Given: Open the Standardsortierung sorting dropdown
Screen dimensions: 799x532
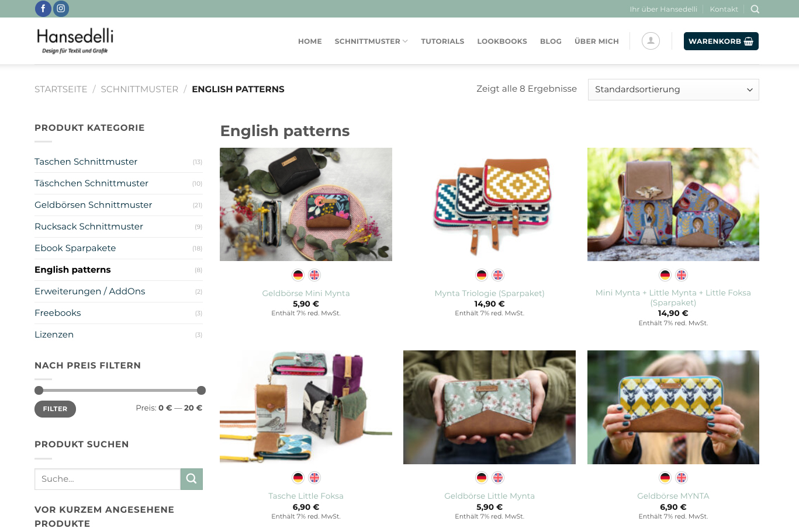Looking at the screenshot, I should (673, 89).
